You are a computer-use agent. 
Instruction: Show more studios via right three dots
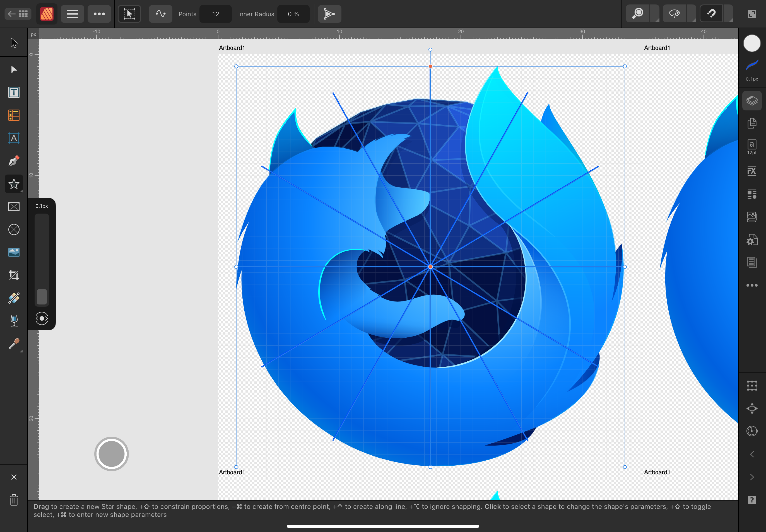(x=752, y=285)
